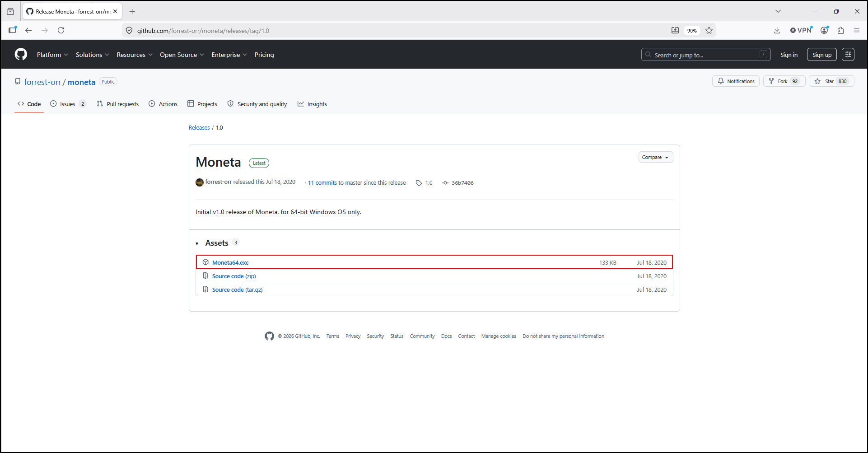Open the moneta repository link
The height and width of the screenshot is (453, 868).
(81, 82)
